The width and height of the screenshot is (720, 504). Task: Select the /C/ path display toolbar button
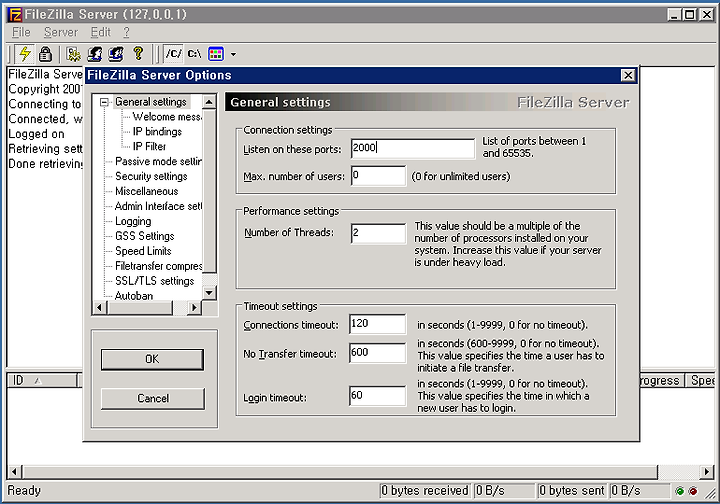174,54
